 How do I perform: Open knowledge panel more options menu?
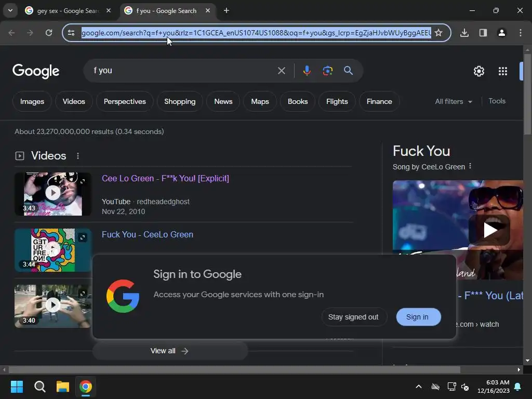(470, 166)
